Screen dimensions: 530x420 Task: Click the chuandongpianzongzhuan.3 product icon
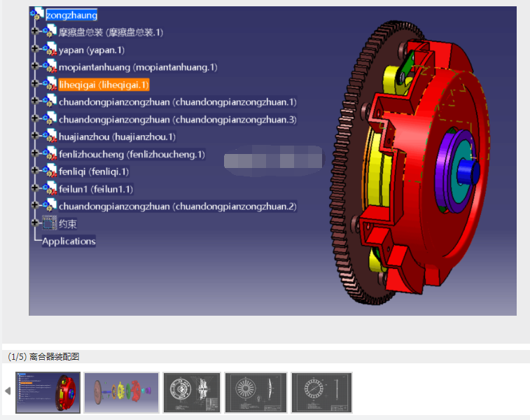(50, 118)
